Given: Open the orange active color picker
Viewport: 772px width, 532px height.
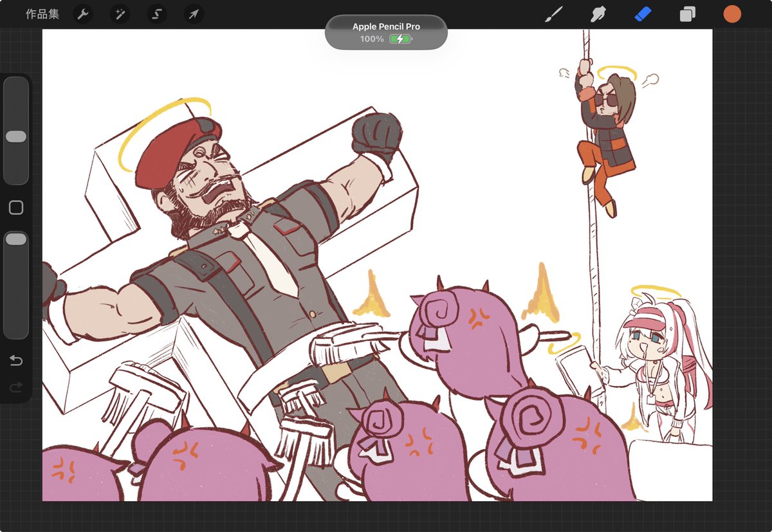Looking at the screenshot, I should (x=732, y=14).
